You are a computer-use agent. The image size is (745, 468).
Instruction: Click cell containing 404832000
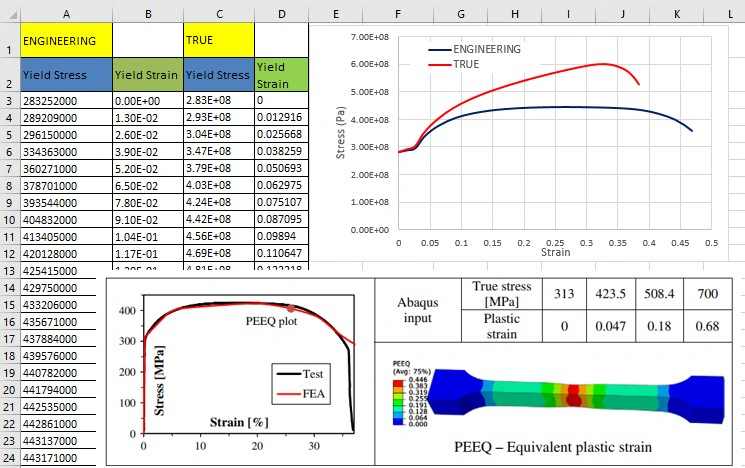pyautogui.click(x=66, y=220)
